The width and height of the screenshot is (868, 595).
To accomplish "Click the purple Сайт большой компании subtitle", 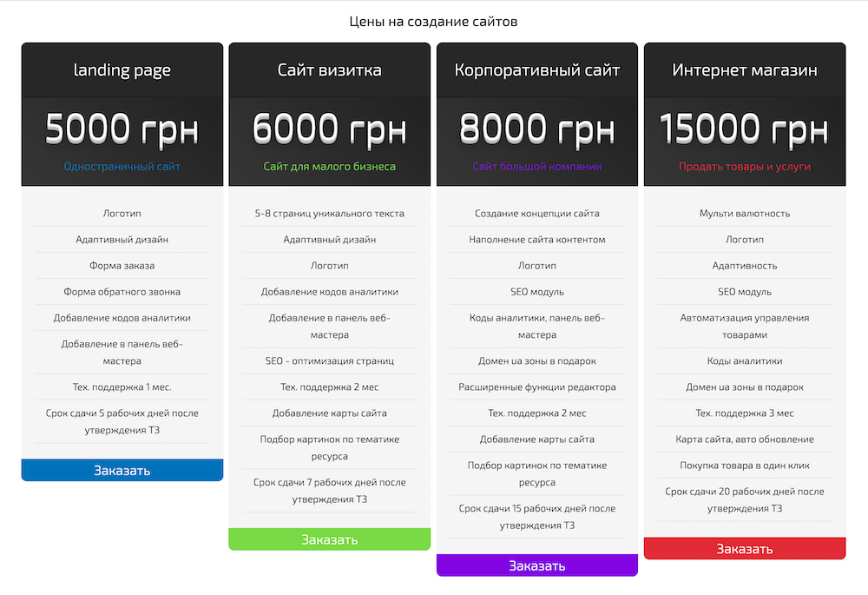I will tap(537, 166).
